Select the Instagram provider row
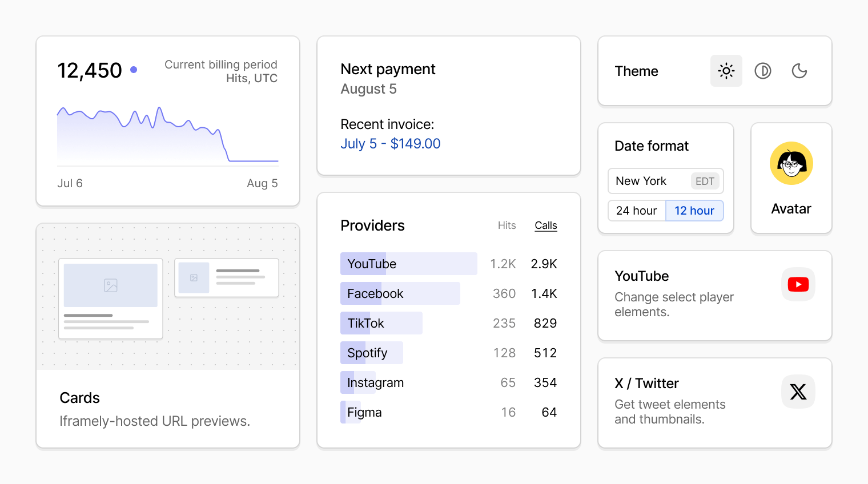The width and height of the screenshot is (868, 484). click(449, 382)
